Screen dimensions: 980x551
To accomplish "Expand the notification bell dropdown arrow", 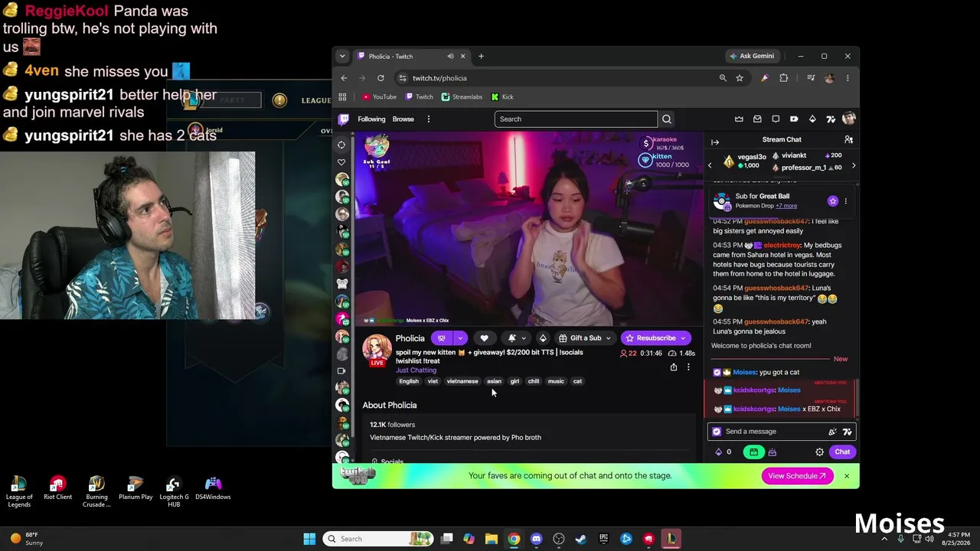I will tap(524, 338).
